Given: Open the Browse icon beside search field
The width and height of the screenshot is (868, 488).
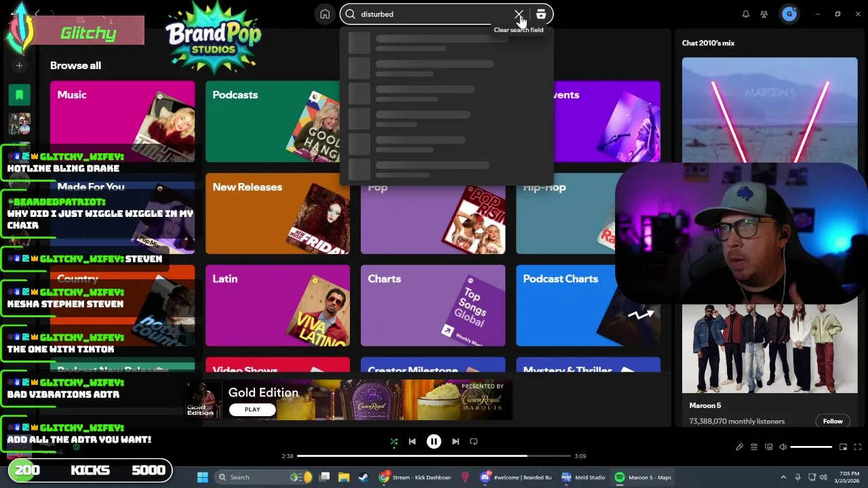Looking at the screenshot, I should click(x=540, y=14).
